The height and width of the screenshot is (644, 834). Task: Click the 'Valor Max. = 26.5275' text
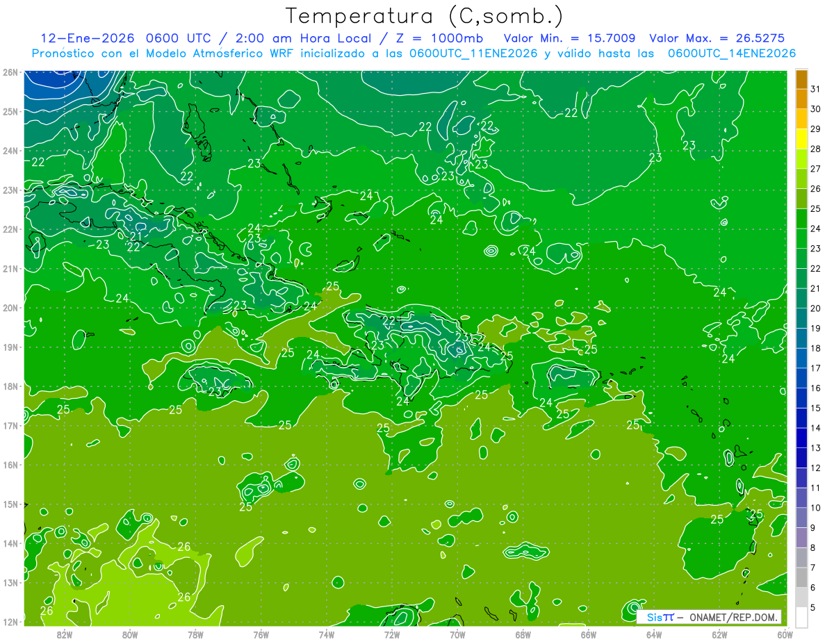tap(717, 38)
